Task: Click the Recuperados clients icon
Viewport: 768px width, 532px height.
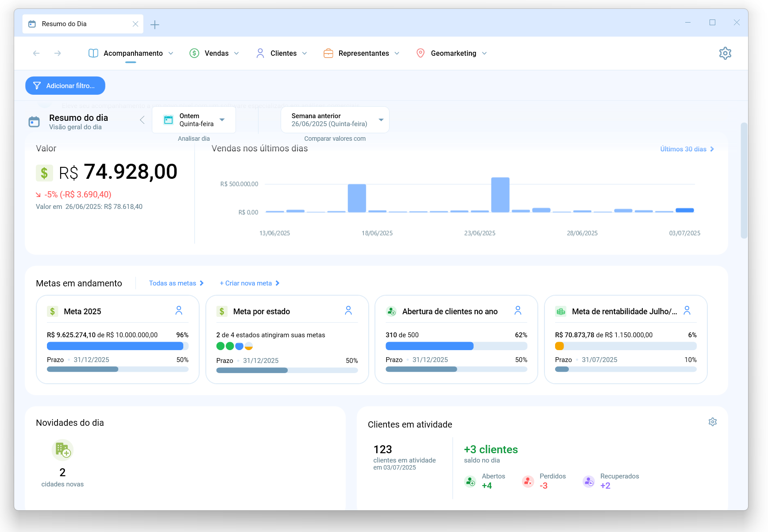Action: click(x=589, y=481)
